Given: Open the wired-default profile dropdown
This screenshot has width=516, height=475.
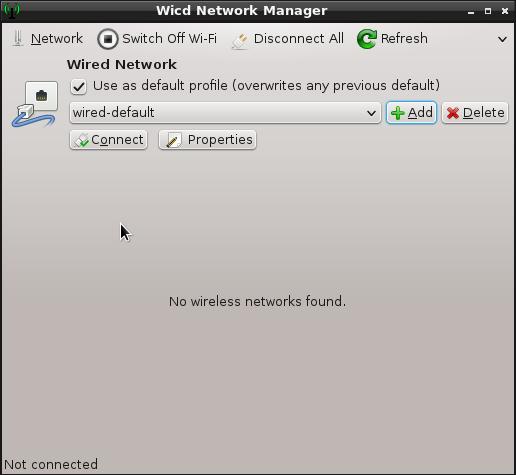Looking at the screenshot, I should 225,113.
